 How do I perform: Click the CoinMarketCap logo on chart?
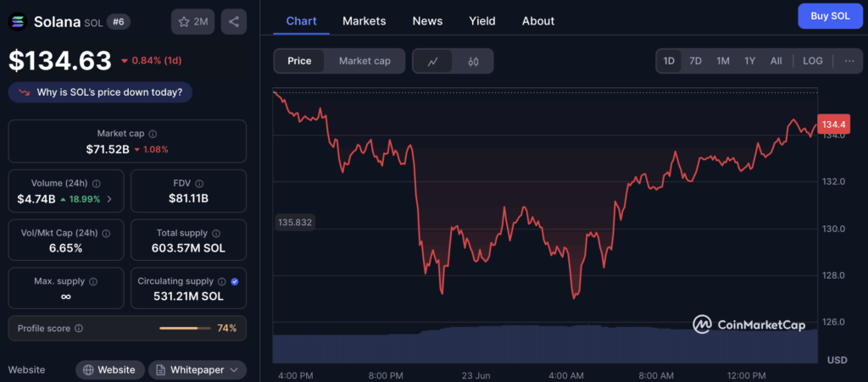[749, 324]
